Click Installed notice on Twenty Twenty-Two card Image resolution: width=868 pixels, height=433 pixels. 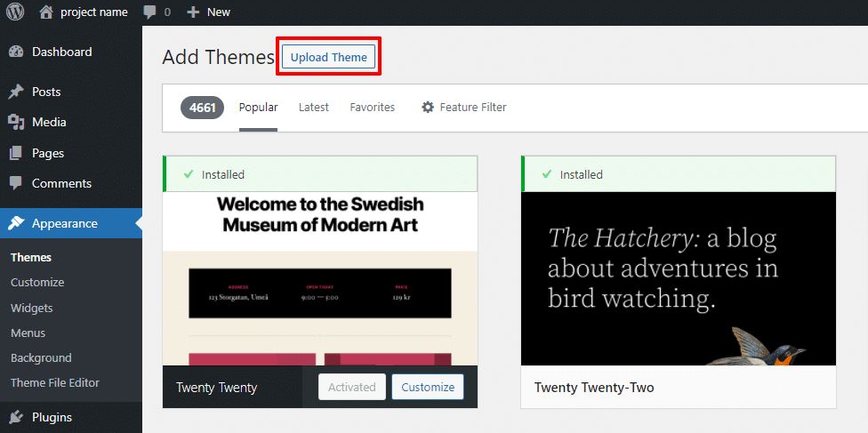pyautogui.click(x=679, y=174)
